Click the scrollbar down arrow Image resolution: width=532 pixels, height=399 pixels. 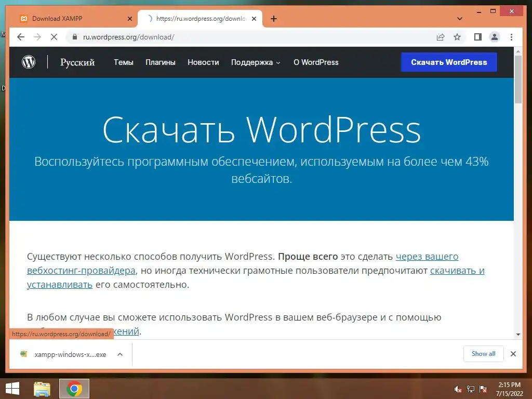click(x=518, y=334)
